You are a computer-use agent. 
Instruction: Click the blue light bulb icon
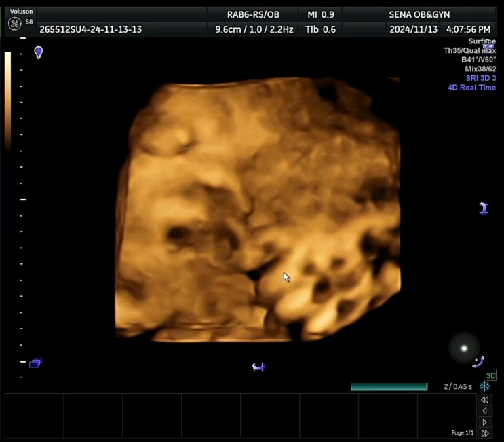[39, 52]
